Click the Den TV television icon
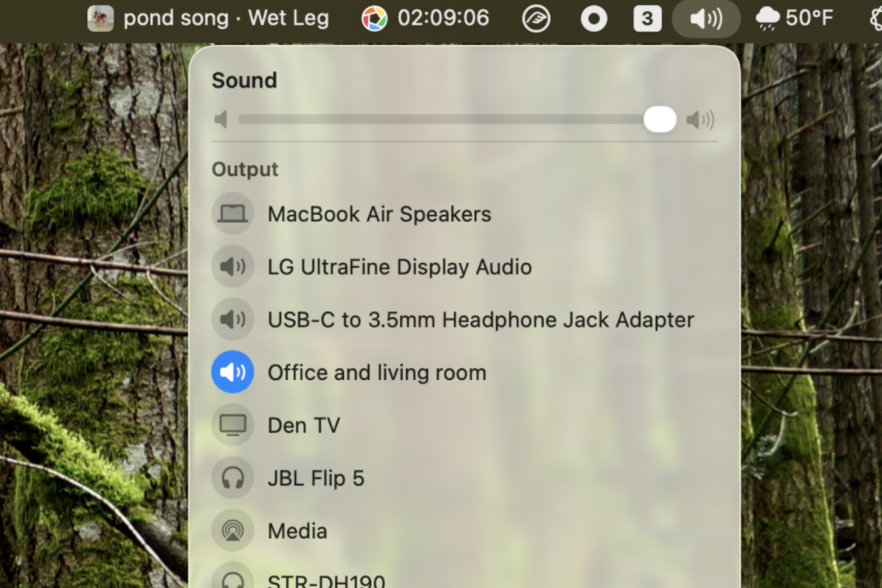882x588 pixels. click(x=233, y=425)
